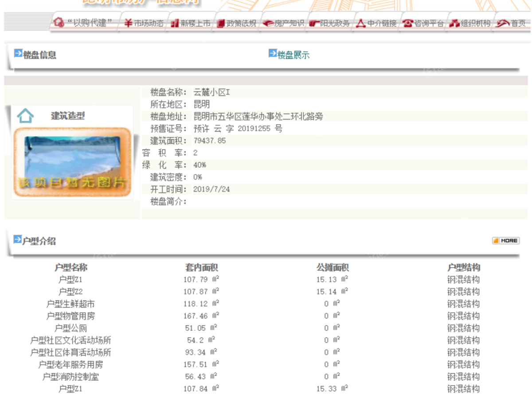Viewport: 532px width, 399px height.
Task: Click the triangle icon beside 中介链接
Action: [361, 23]
